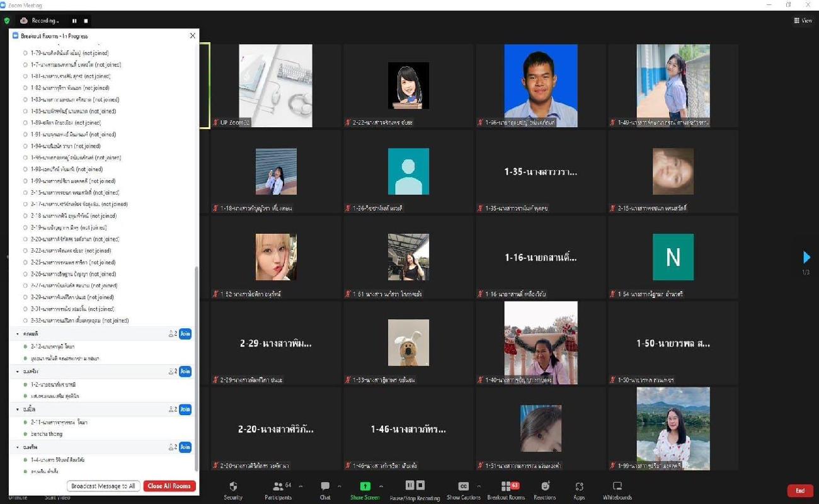Select the 1-49 participant video tile
Viewport: 819px width, 504px height.
point(673,85)
